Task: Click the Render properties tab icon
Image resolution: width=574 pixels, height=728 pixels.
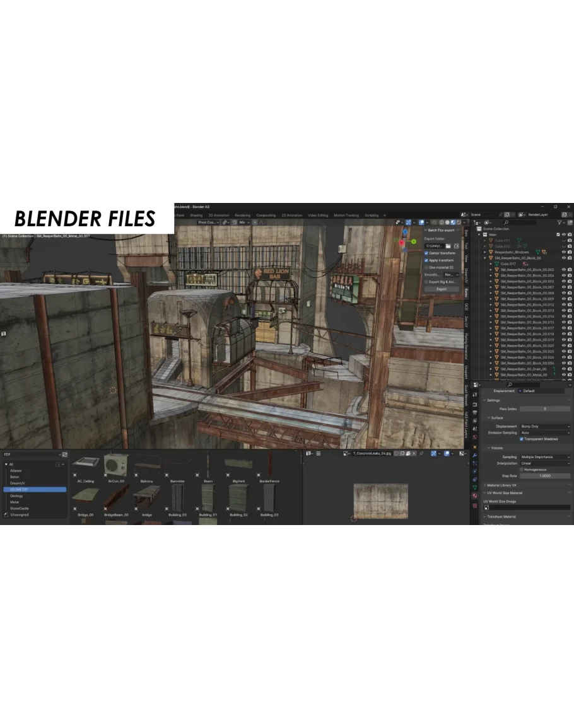Action: coord(474,403)
